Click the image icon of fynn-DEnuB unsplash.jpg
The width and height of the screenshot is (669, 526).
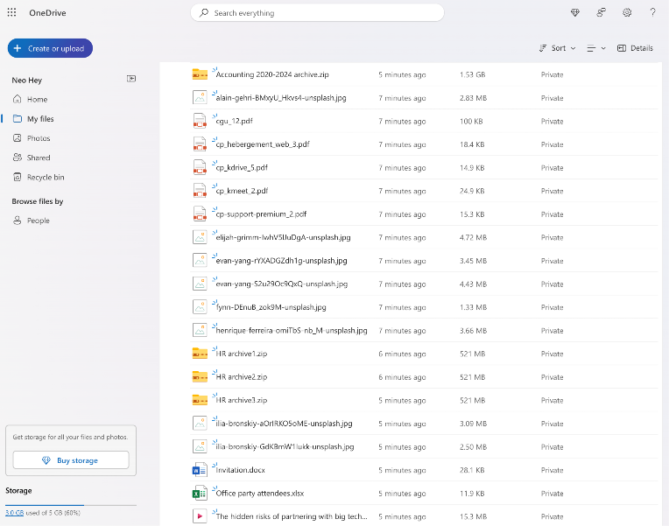coord(200,307)
